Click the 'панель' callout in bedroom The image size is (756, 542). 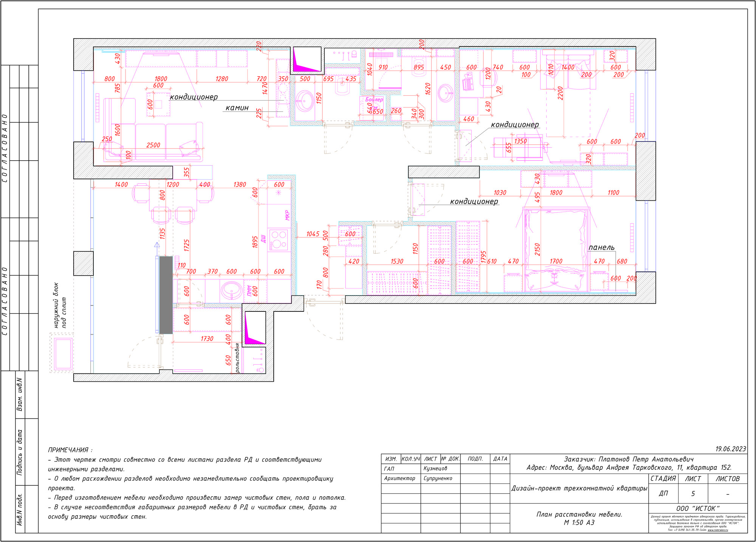click(x=601, y=248)
